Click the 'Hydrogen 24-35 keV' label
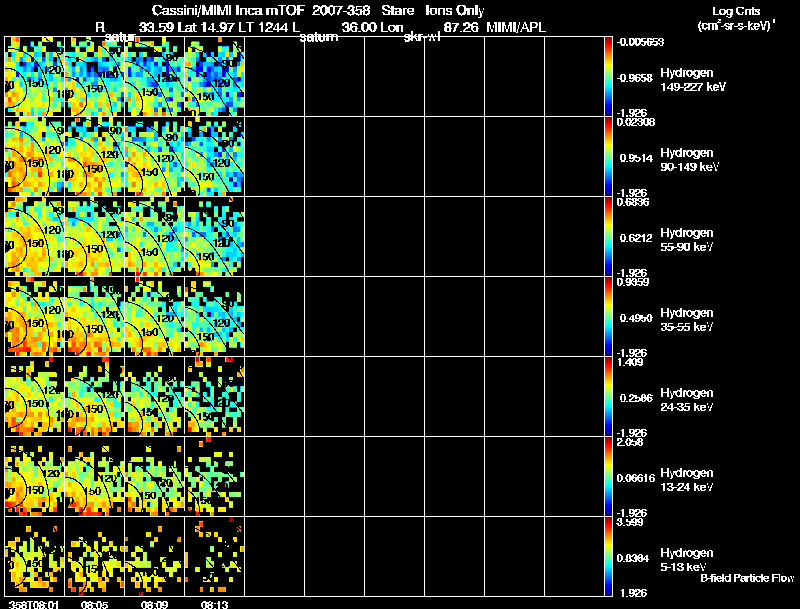Image resolution: width=800 pixels, height=609 pixels. coord(687,400)
